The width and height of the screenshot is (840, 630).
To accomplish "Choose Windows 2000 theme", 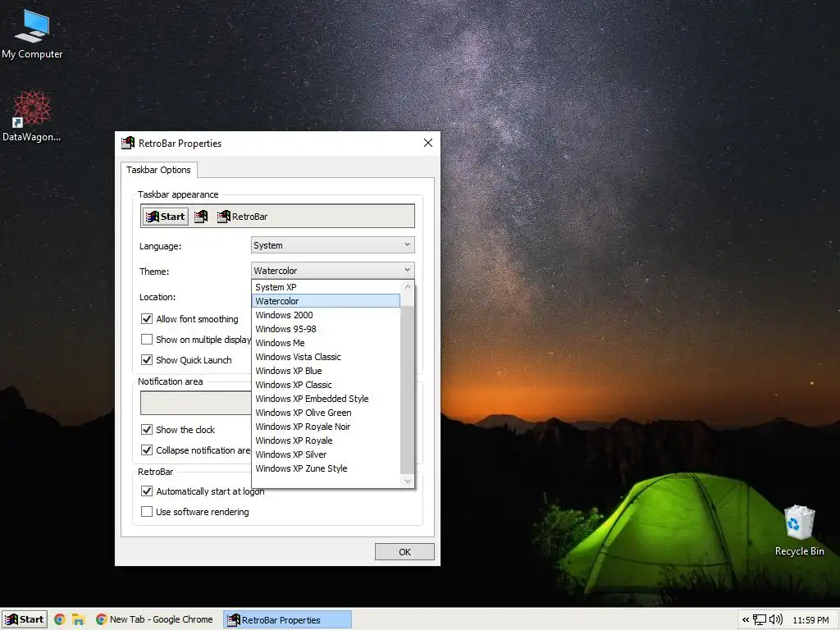I will 326,315.
